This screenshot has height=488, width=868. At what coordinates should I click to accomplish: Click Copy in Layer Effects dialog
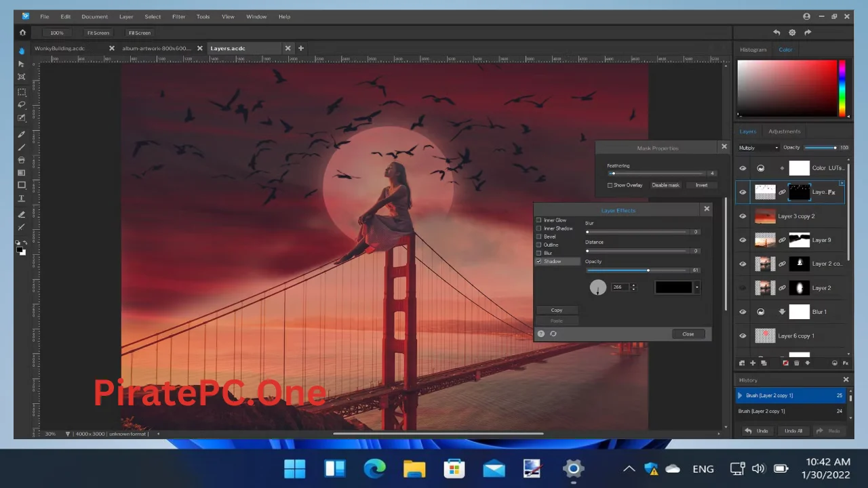click(x=557, y=310)
